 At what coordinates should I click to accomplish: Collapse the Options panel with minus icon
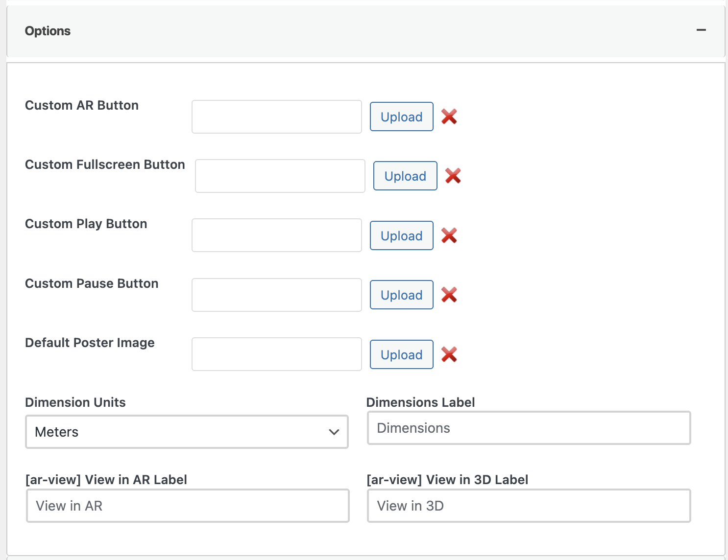[x=701, y=30]
